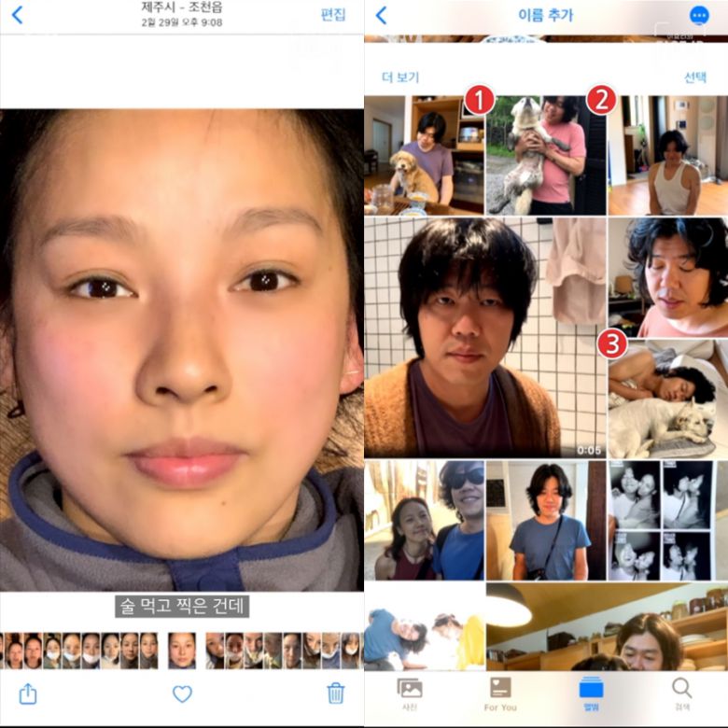Open the black-and-white photo booth strip thumbnail
Screen dimensions: 728x728
(x=668, y=520)
